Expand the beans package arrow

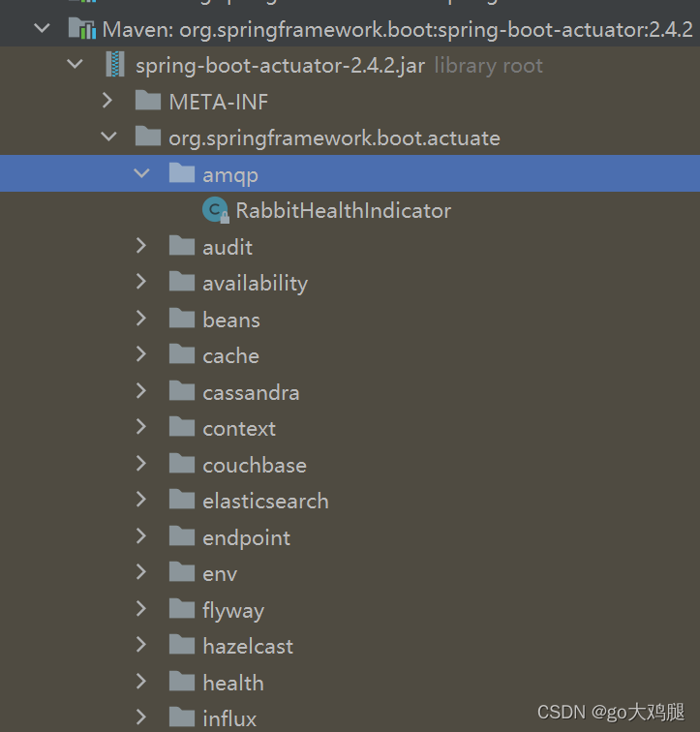pyautogui.click(x=141, y=318)
